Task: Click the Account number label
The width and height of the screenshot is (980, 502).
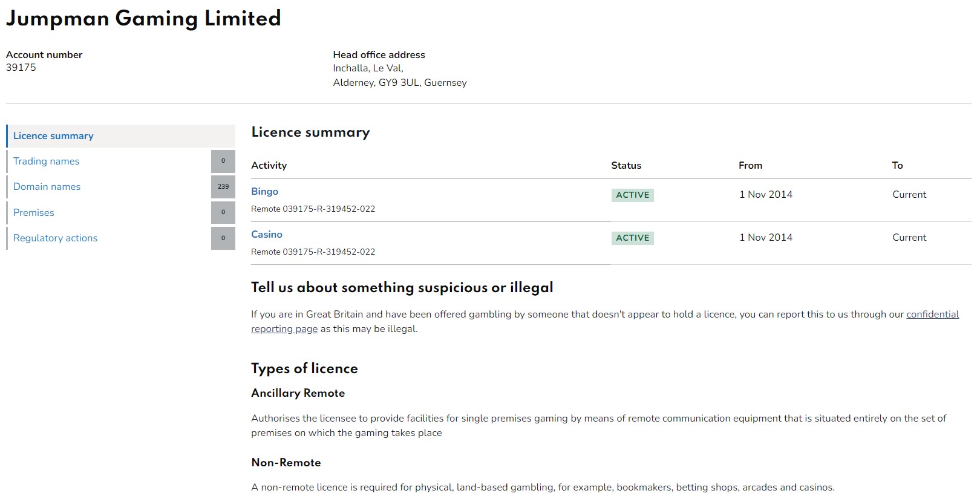Action: [44, 55]
